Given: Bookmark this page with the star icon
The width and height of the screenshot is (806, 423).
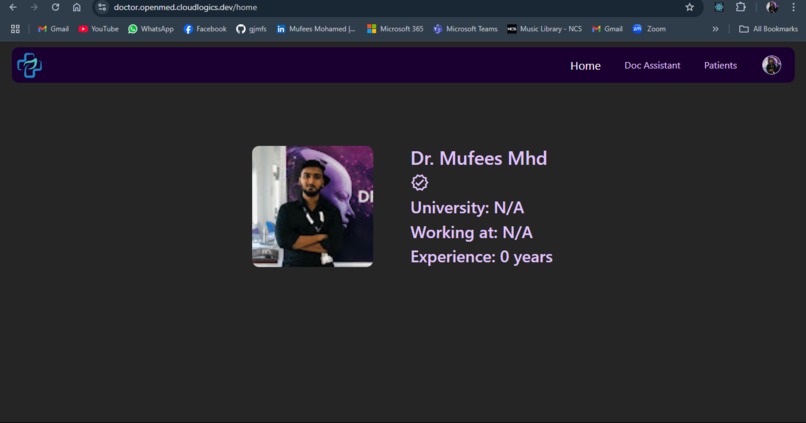Looking at the screenshot, I should coord(689,7).
